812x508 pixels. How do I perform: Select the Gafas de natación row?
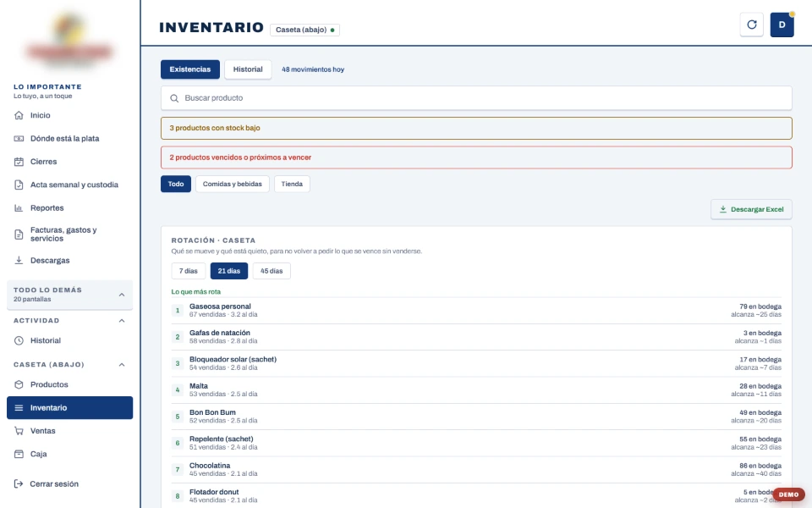(476, 337)
